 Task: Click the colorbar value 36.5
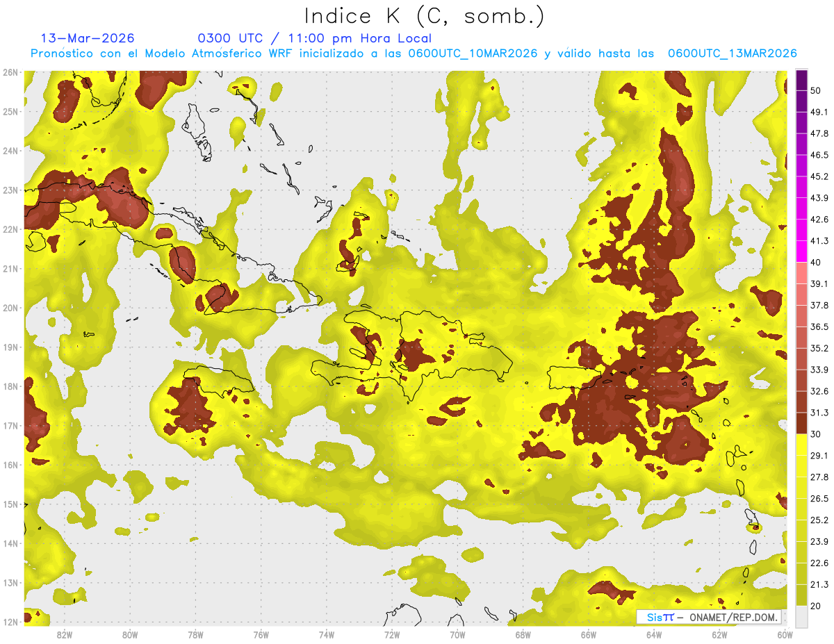pyautogui.click(x=819, y=327)
